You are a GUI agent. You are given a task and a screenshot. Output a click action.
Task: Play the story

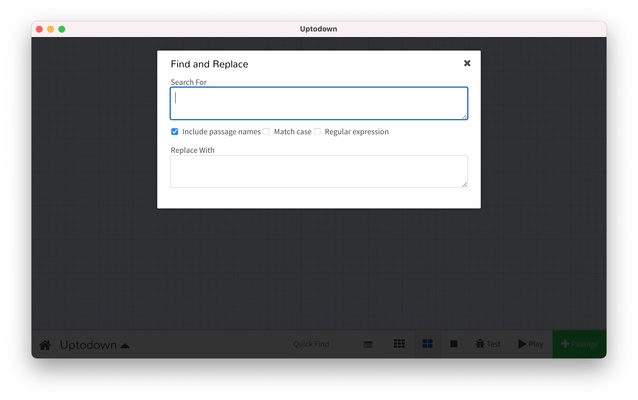tap(530, 344)
